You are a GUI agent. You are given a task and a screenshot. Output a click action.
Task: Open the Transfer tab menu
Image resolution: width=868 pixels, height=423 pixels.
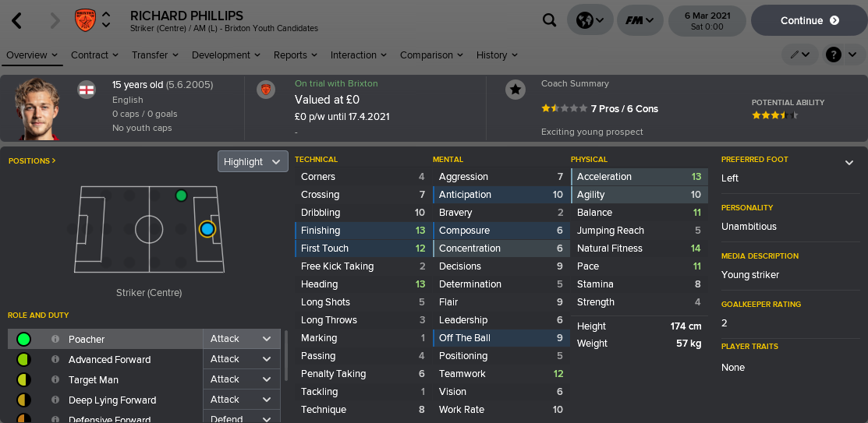click(x=155, y=55)
